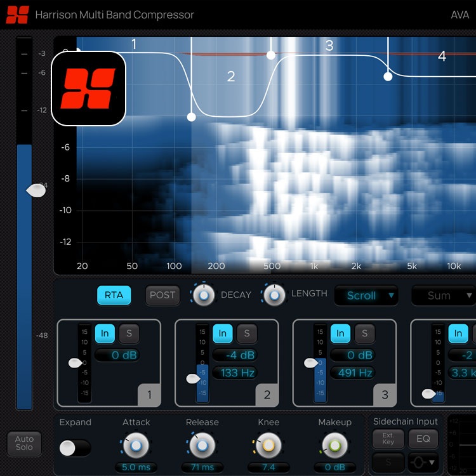Disable the RTA display
This screenshot has width=476, height=476.
pyautogui.click(x=114, y=295)
